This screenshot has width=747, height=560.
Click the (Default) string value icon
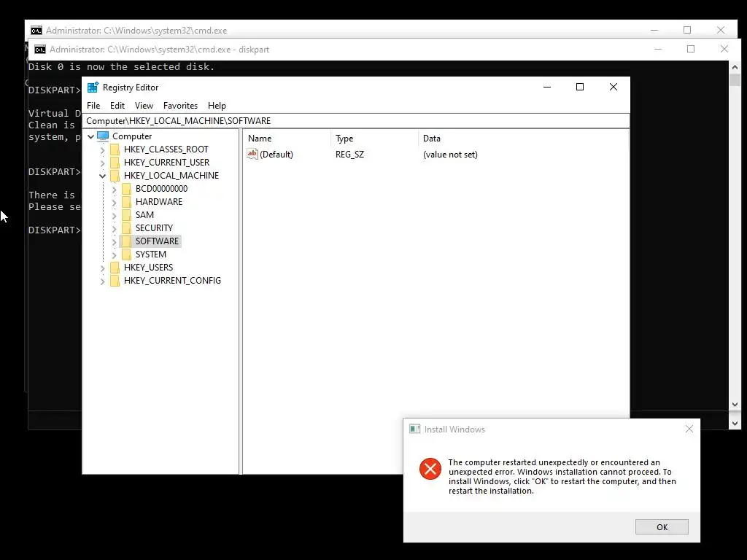pos(252,154)
